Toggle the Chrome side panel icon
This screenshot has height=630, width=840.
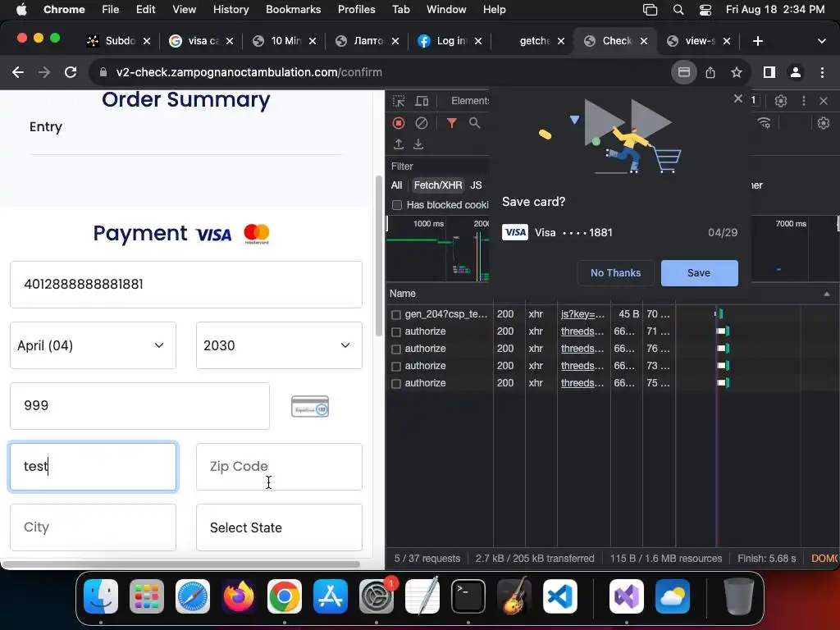click(x=769, y=72)
